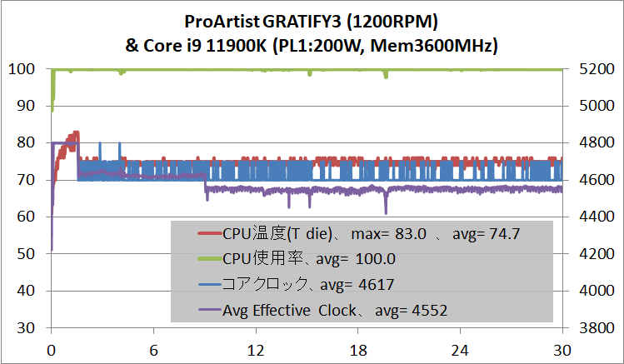The image size is (624, 364).
Task: Click the horizontal axis label '6'
Action: (x=153, y=351)
